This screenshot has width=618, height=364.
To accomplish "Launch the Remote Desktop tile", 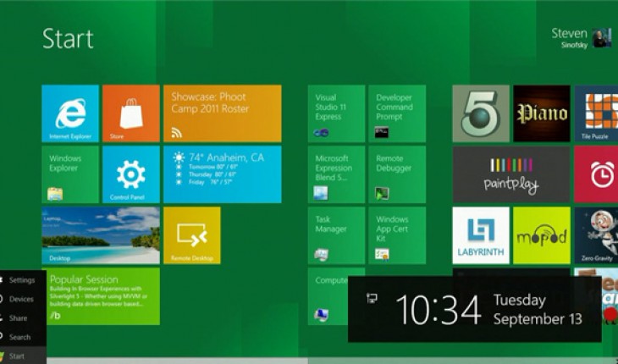I will pos(192,235).
